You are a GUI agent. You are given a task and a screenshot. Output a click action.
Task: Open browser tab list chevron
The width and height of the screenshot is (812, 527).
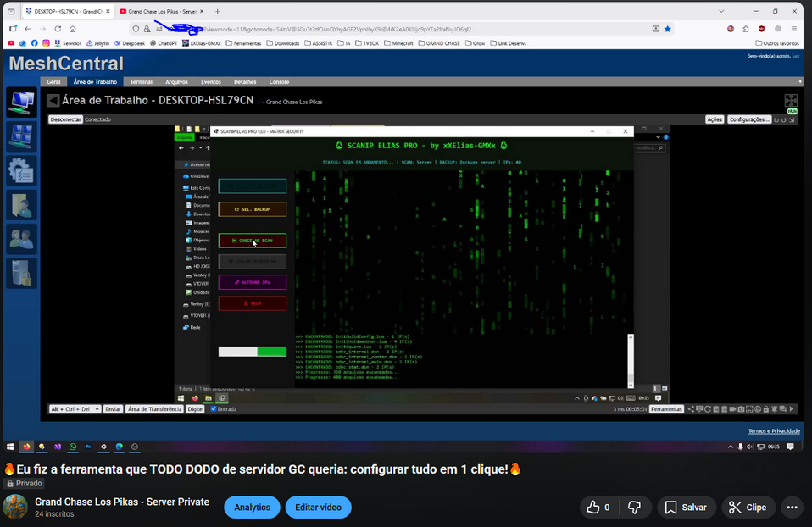click(721, 11)
